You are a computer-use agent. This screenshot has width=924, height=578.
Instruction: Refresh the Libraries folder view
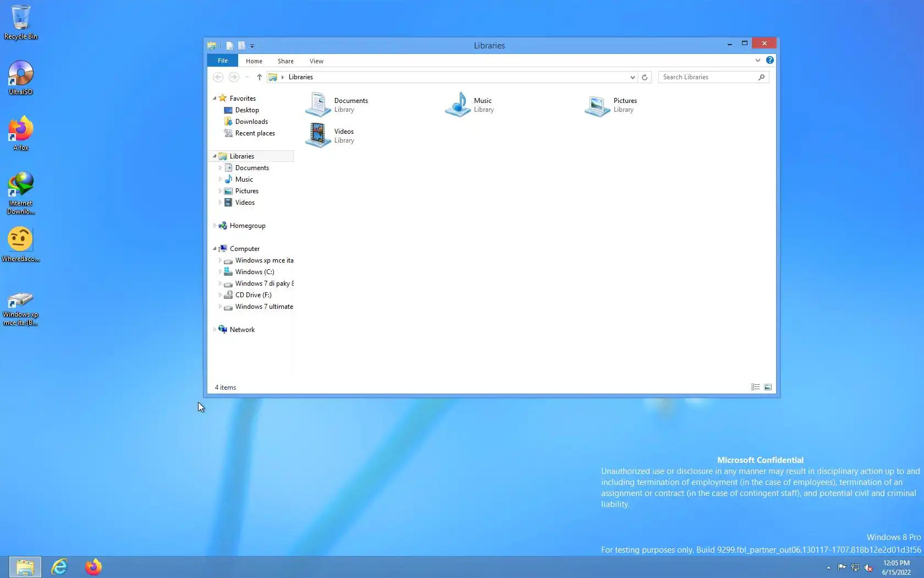coord(645,77)
